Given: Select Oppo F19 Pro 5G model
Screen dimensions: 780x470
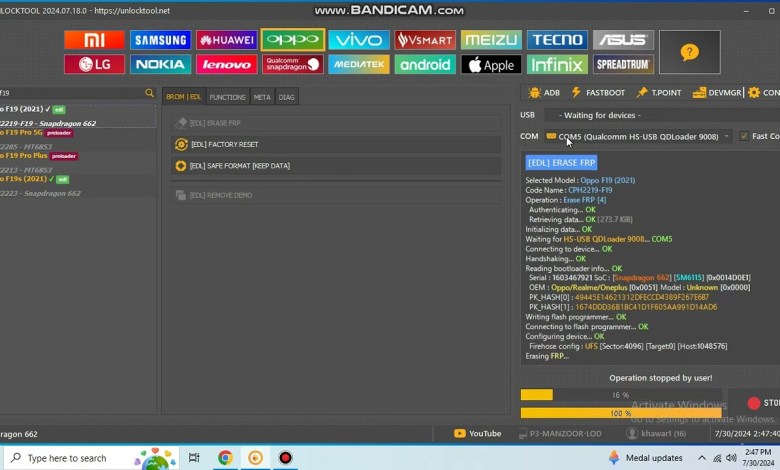Looking at the screenshot, I should pos(37,132).
